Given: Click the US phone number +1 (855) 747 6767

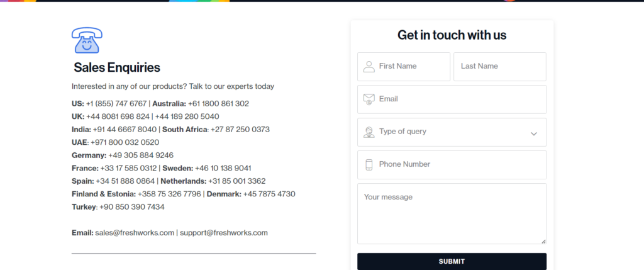Looking at the screenshot, I should [116, 104].
